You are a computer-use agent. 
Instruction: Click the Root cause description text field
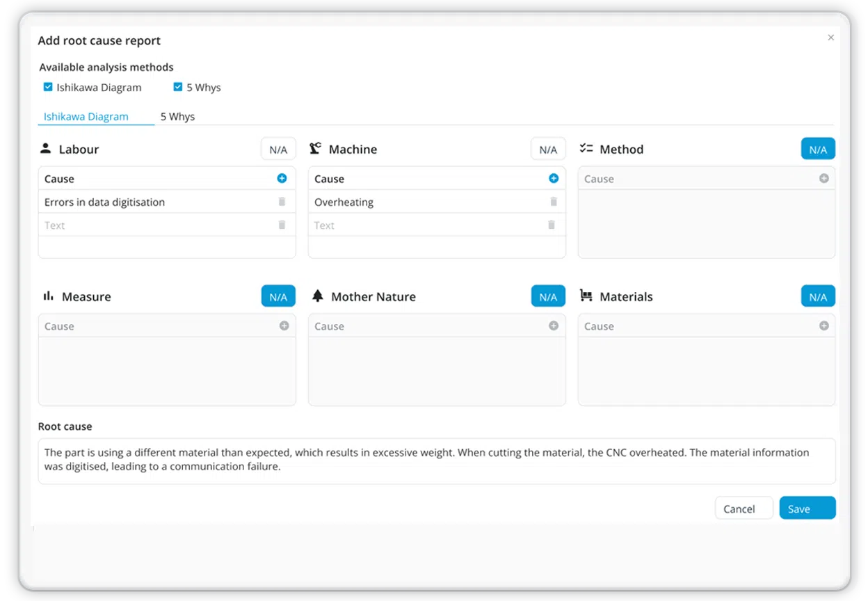(x=436, y=460)
